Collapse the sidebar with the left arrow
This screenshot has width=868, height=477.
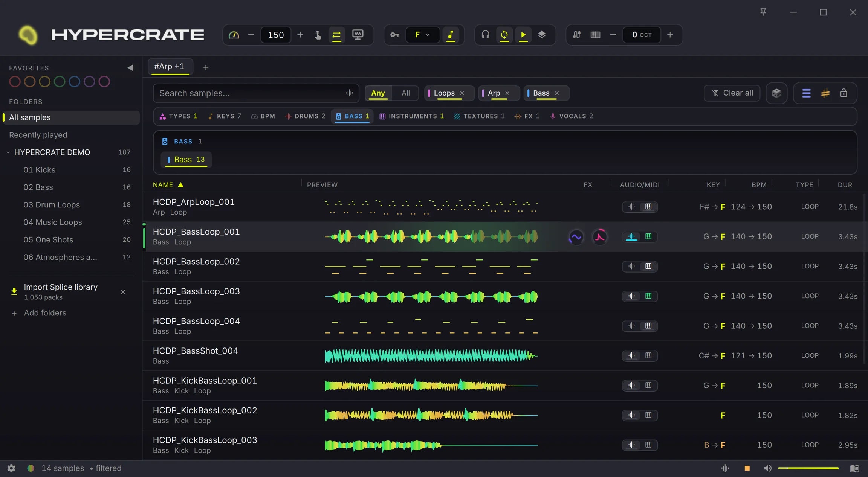[130, 68]
